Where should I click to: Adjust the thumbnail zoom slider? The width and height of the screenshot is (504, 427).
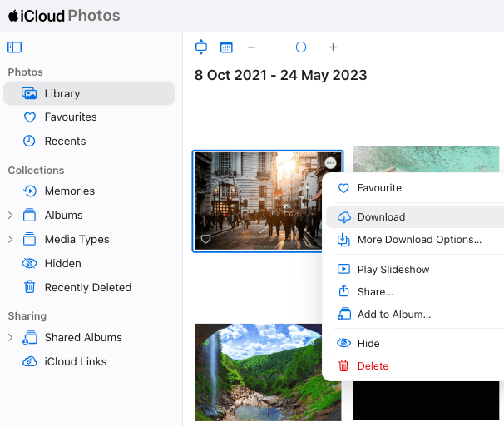coord(301,47)
